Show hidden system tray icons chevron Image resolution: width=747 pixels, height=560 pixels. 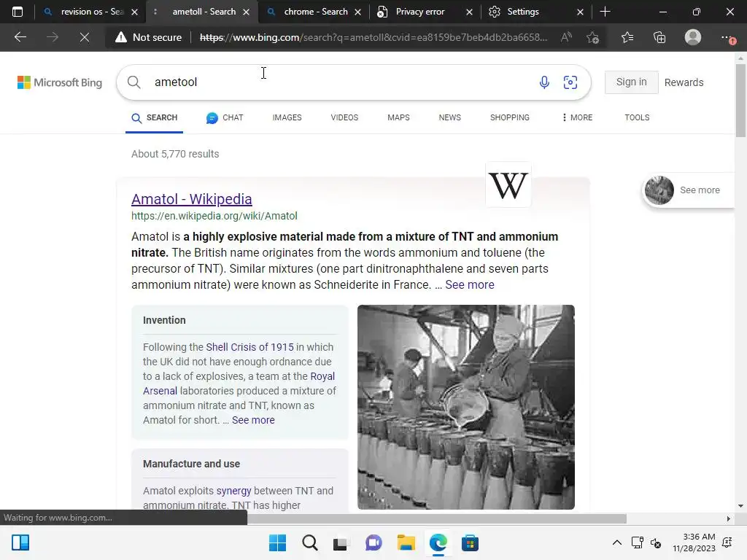tap(616, 542)
